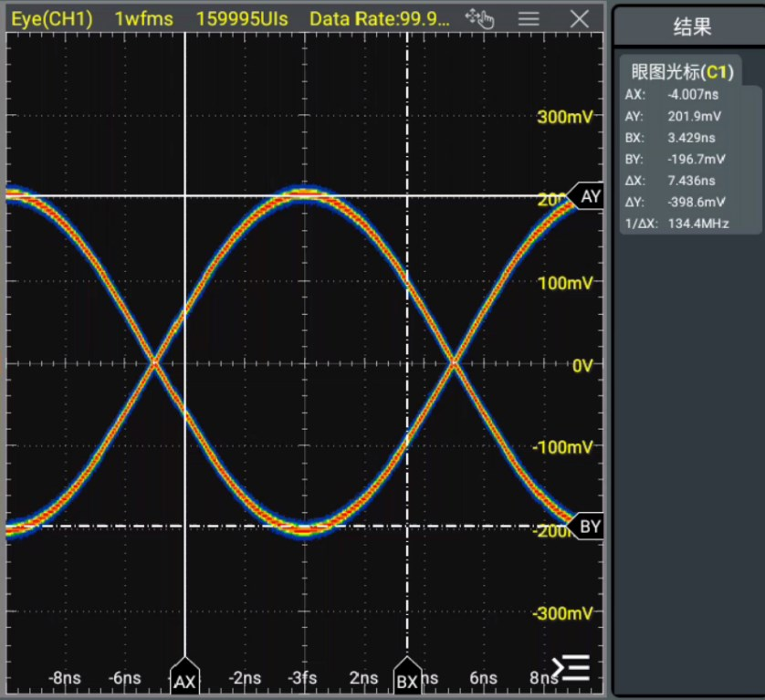Click the 1/ΔX value 134.4MHz
This screenshot has height=700, width=765.
[x=698, y=224]
